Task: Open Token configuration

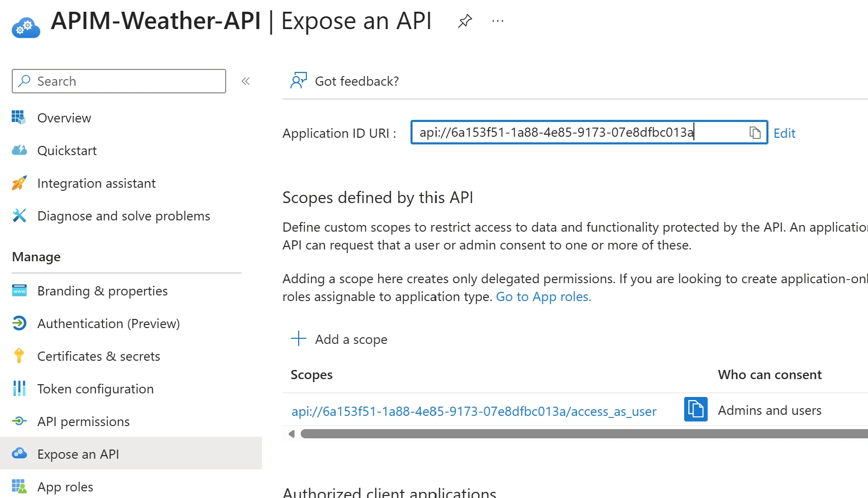Action: point(95,389)
